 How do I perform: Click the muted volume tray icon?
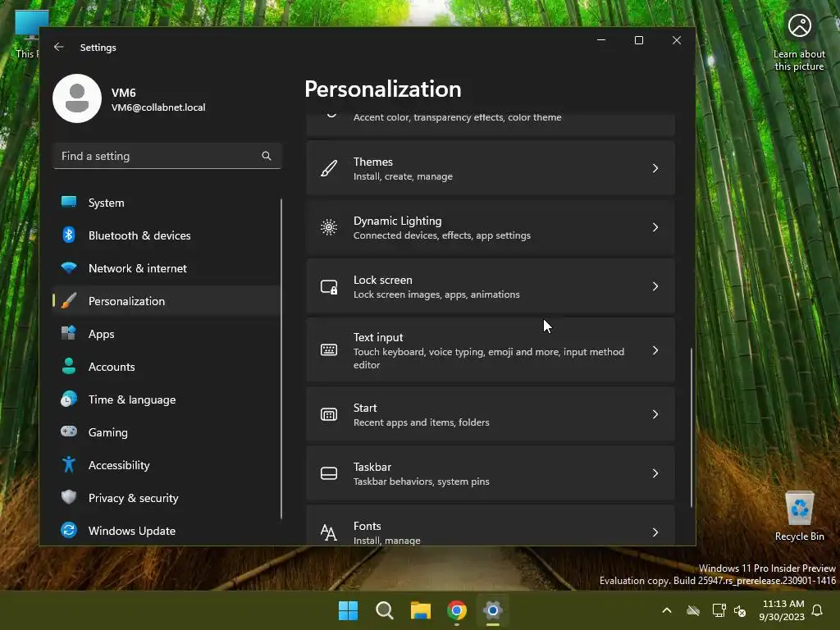[740, 610]
